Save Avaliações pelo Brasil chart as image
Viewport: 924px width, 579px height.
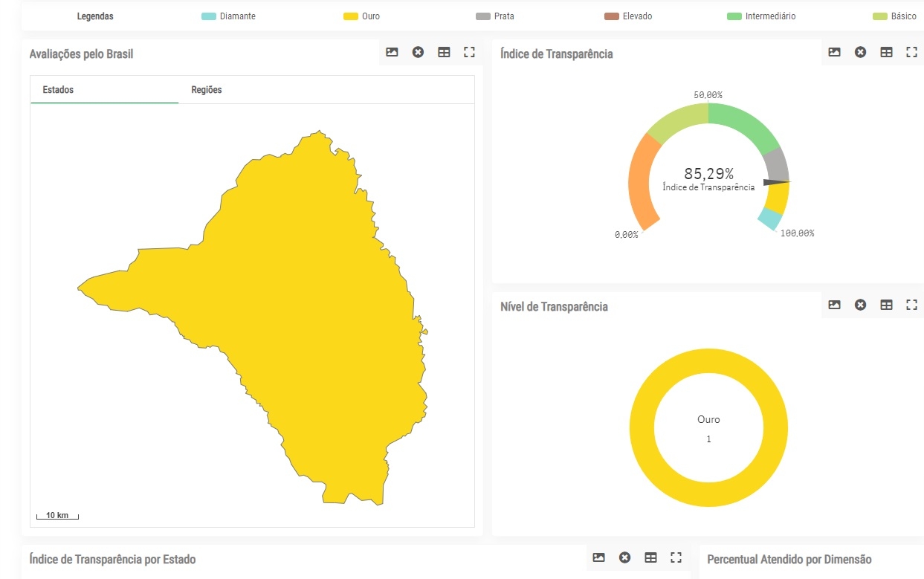coord(392,52)
